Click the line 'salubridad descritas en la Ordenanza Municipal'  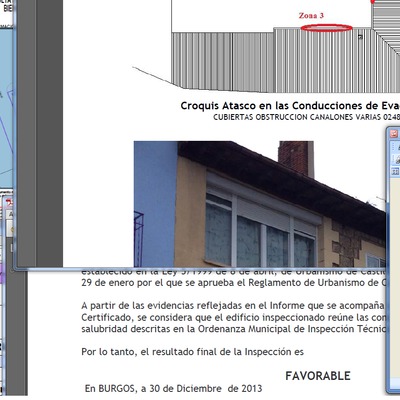tap(233, 329)
